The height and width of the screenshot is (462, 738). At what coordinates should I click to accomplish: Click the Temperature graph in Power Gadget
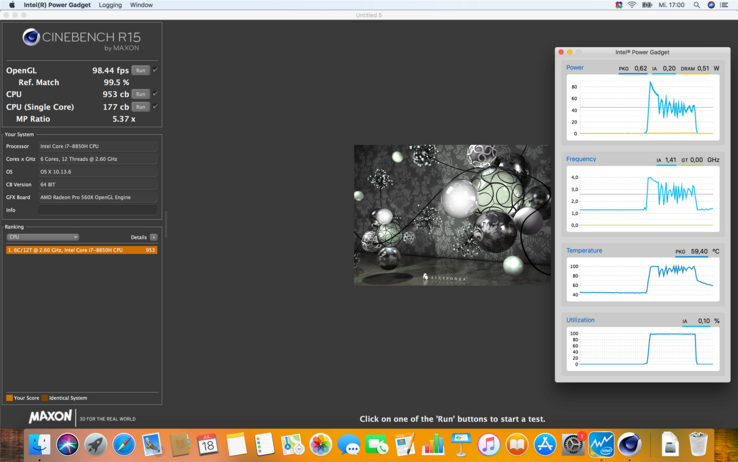[643, 280]
